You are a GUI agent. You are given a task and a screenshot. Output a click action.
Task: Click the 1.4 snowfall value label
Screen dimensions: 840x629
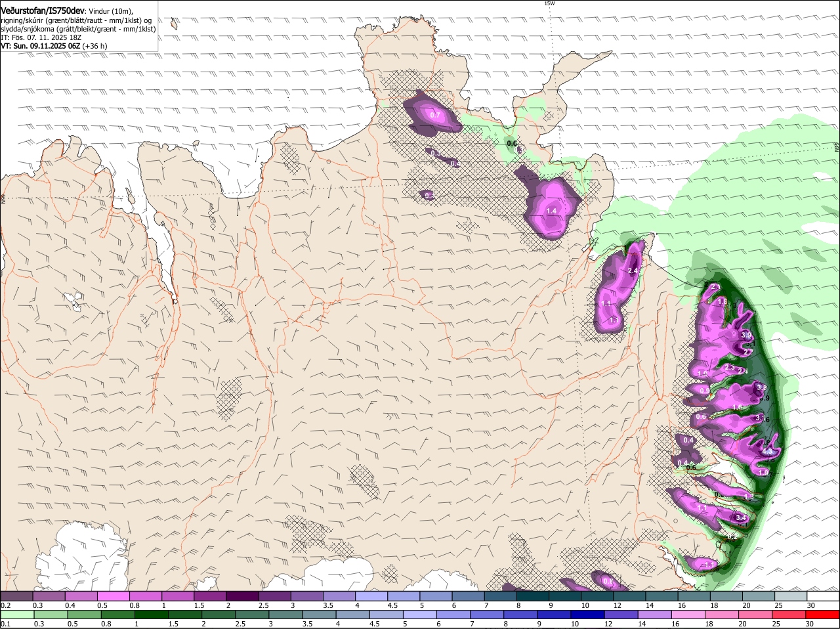(x=551, y=211)
